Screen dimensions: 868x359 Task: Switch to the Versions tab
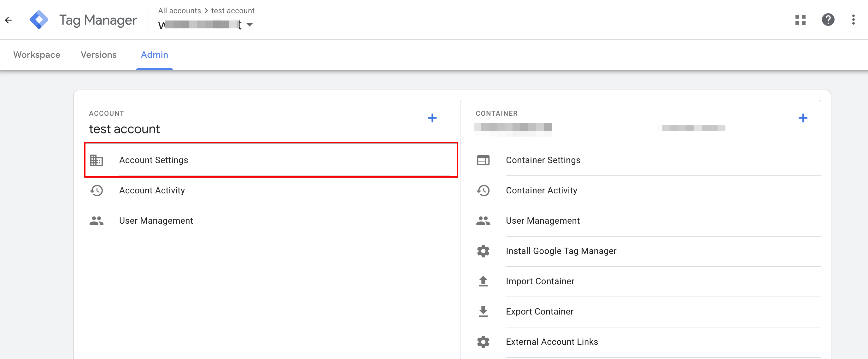[98, 55]
